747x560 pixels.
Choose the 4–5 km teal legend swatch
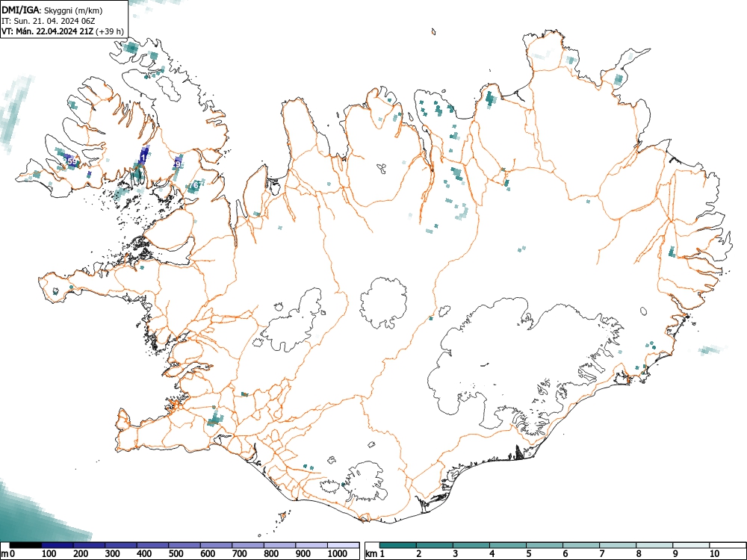[x=508, y=545]
